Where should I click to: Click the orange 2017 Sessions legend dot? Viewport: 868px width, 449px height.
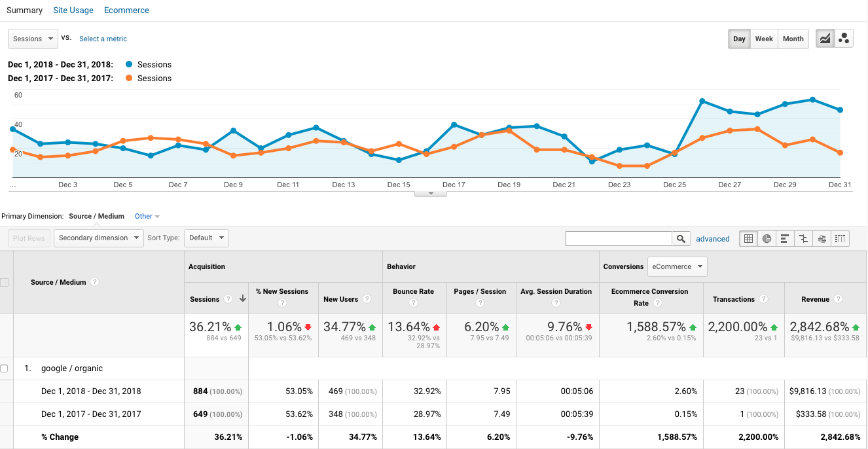(129, 78)
